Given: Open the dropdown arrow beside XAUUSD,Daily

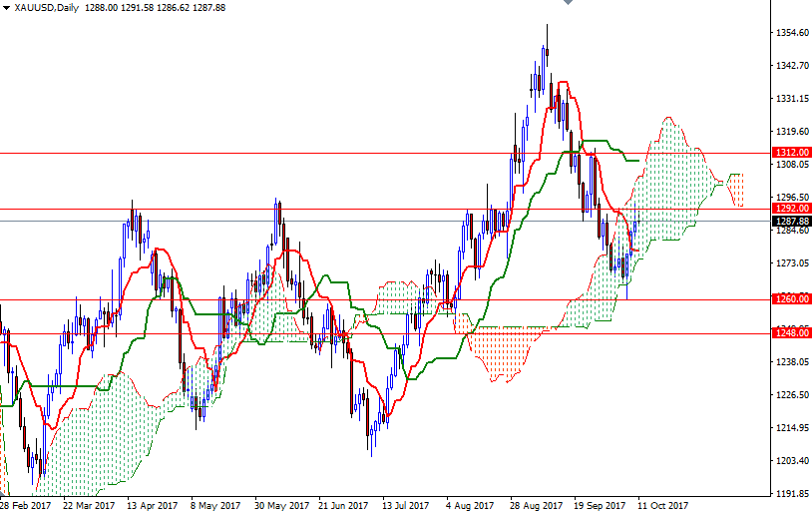Looking at the screenshot, I should [6, 8].
